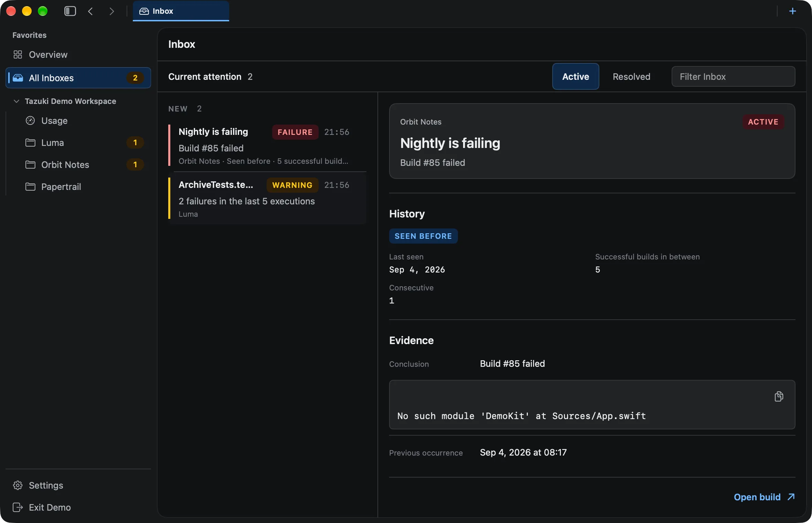This screenshot has width=812, height=523.
Task: Open Overview from Favorites
Action: (78, 54)
